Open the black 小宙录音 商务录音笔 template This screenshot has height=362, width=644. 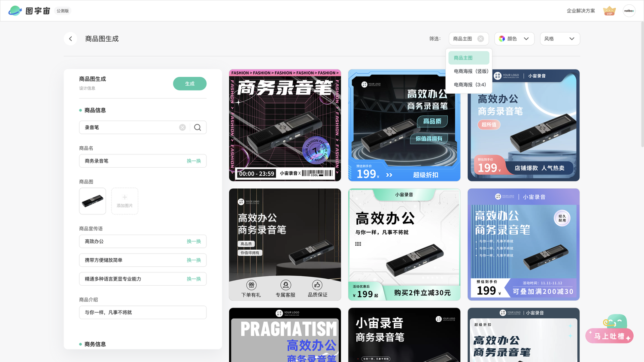(404, 335)
